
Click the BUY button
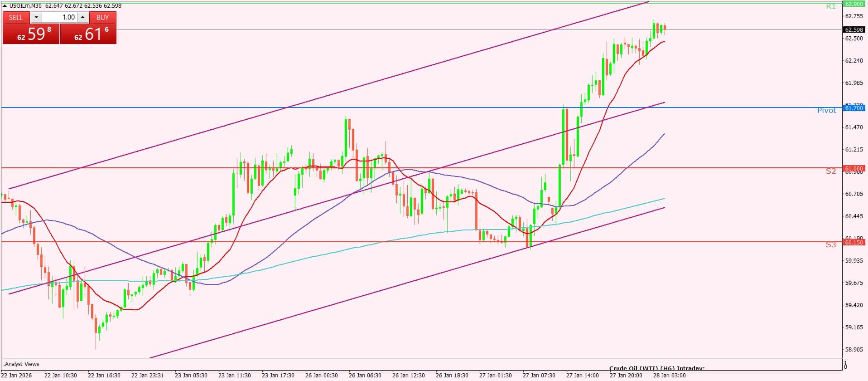tap(103, 17)
